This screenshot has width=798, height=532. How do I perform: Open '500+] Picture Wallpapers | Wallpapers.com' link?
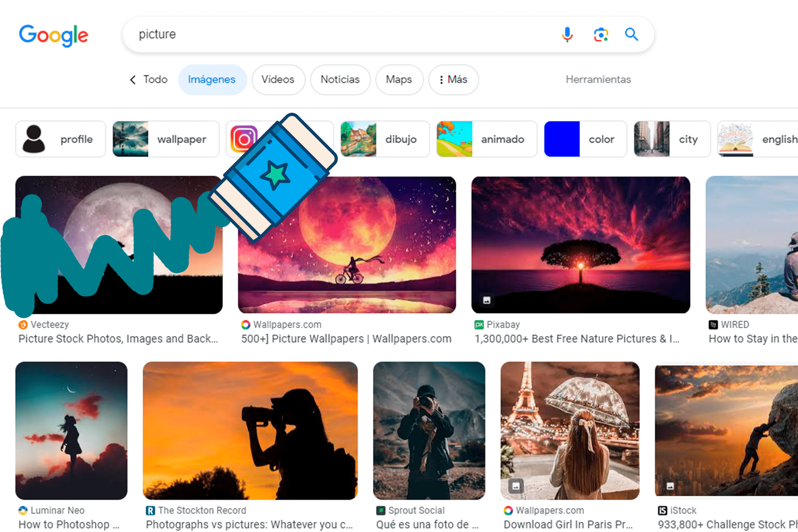pyautogui.click(x=346, y=339)
